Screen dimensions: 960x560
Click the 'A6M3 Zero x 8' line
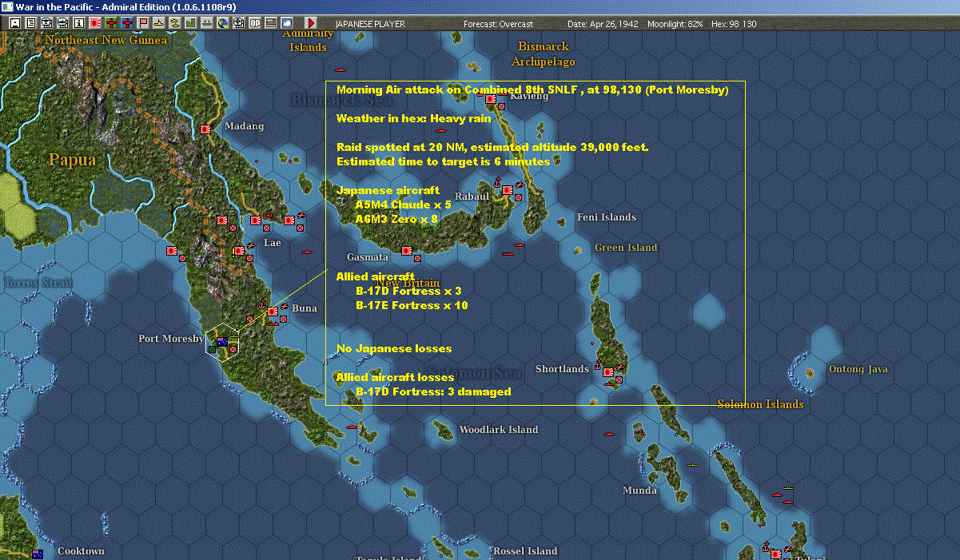click(396, 218)
